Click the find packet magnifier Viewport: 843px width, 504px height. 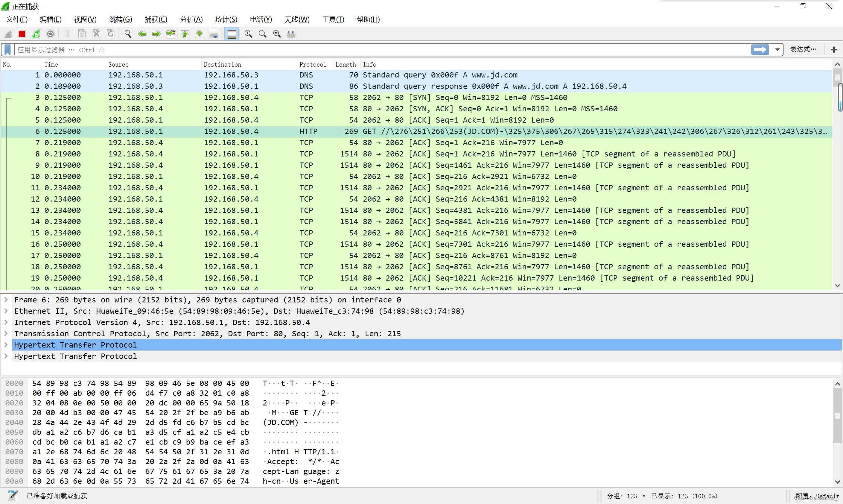tap(128, 34)
